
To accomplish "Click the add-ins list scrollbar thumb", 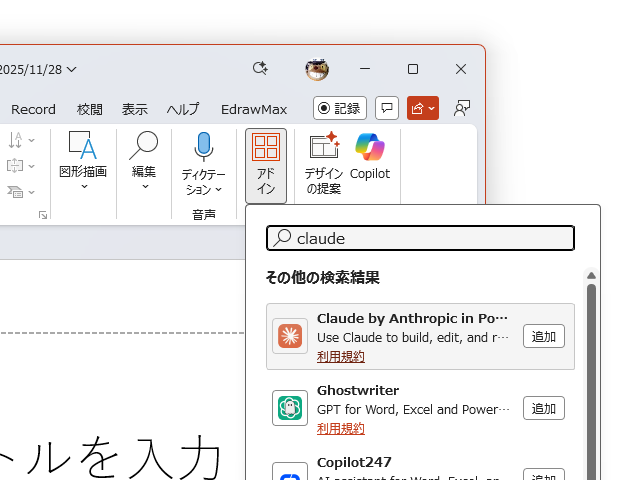I will coord(591,380).
